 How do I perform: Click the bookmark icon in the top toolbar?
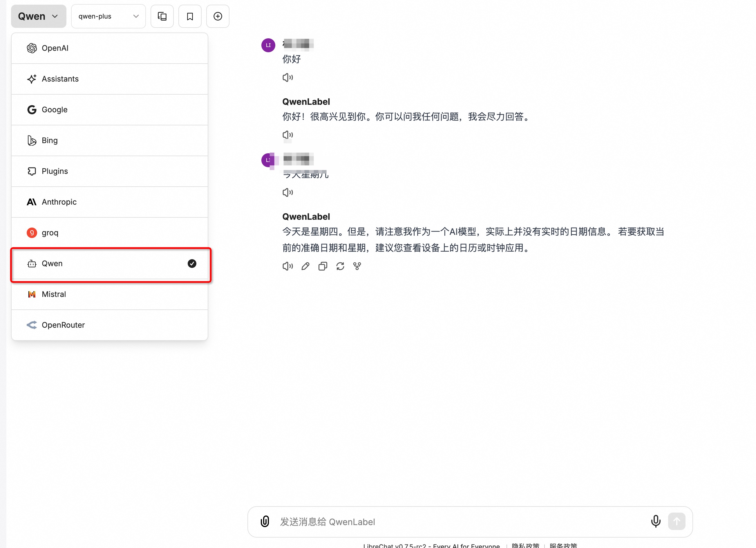pos(190,16)
